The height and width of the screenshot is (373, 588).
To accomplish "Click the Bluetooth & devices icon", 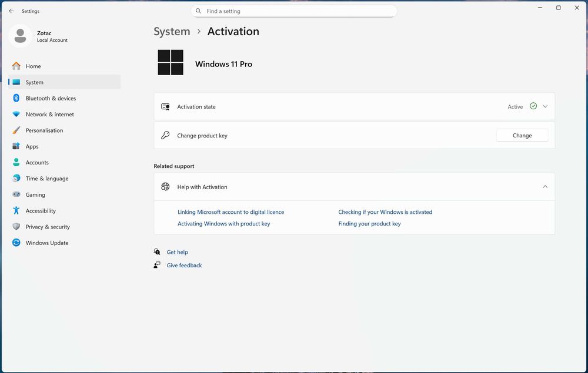I will pyautogui.click(x=16, y=98).
